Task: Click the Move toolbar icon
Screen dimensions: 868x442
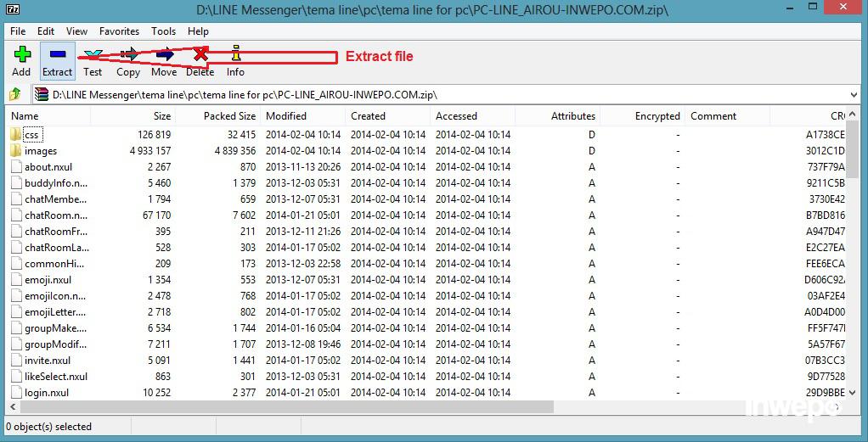Action: [165, 54]
